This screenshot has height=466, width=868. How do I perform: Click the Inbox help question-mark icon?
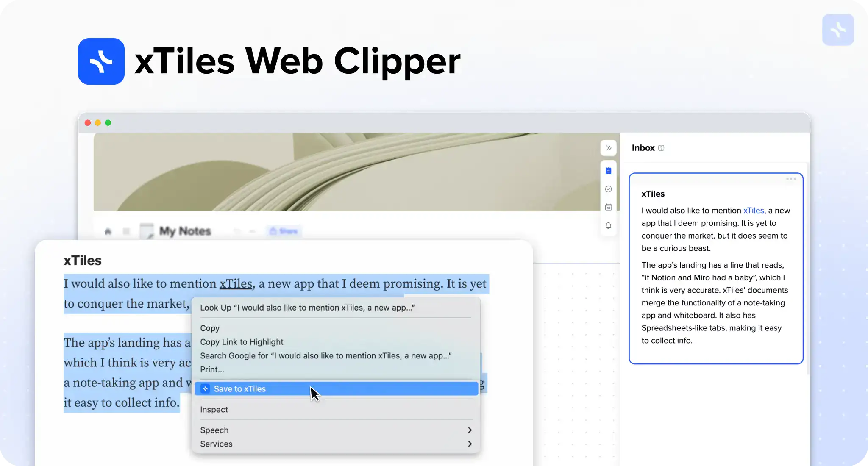661,148
